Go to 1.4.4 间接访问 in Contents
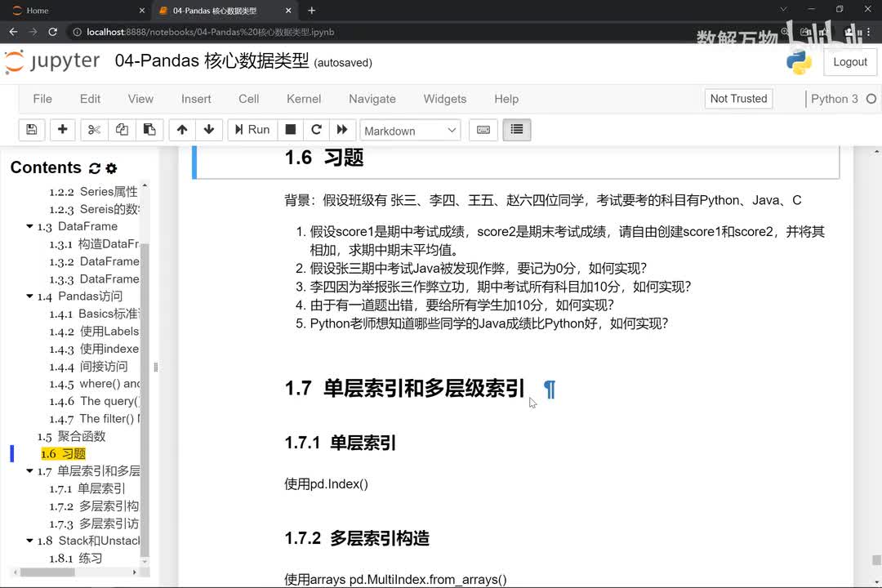The image size is (882, 588). point(88,367)
